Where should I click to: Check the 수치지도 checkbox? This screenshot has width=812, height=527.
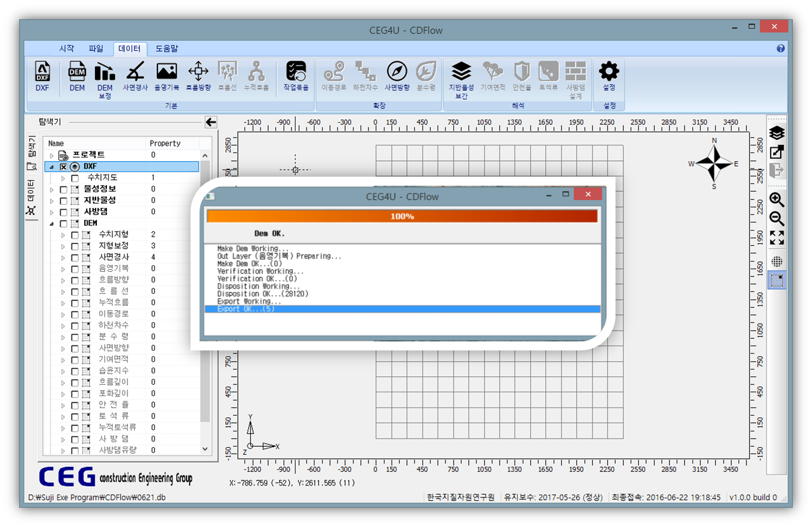click(75, 178)
